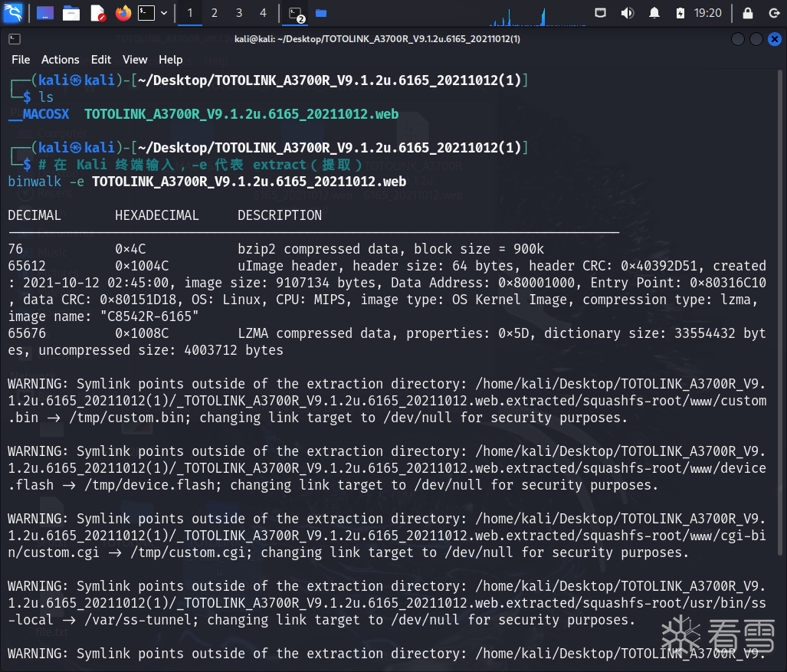
Task: Open the notifications bell icon
Action: [x=654, y=13]
